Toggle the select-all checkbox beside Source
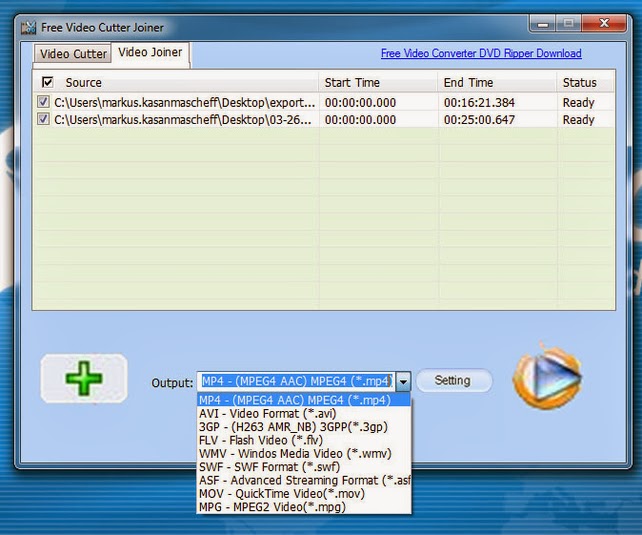The height and width of the screenshot is (535, 642). click(x=47, y=82)
